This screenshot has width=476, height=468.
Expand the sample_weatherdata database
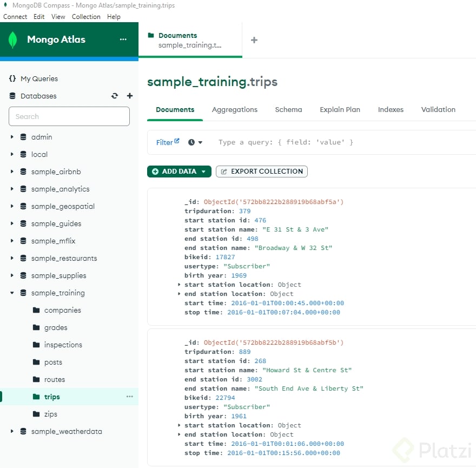(12, 431)
